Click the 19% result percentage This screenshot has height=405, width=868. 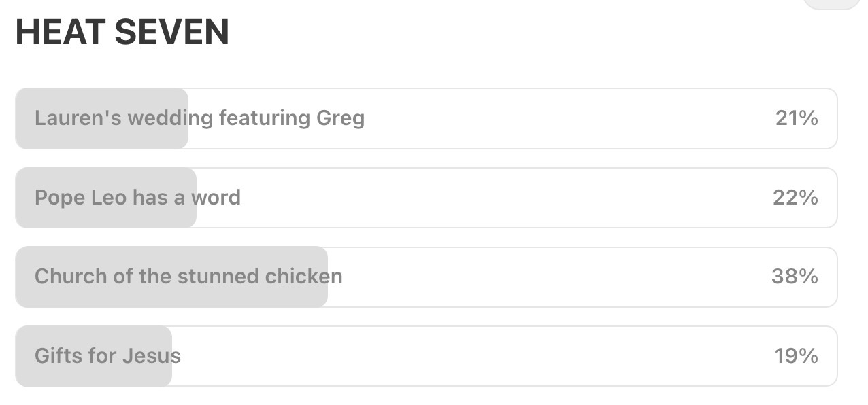coord(796,356)
